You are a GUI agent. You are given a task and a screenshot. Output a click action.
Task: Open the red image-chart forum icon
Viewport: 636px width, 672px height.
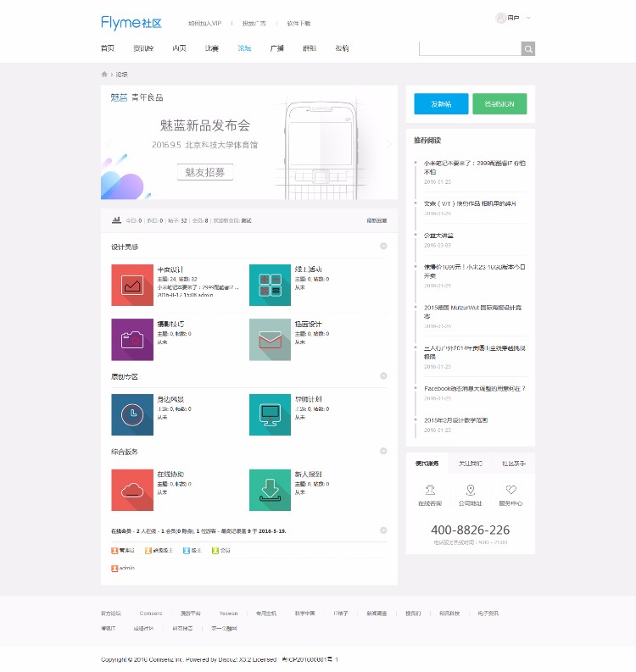coord(132,285)
